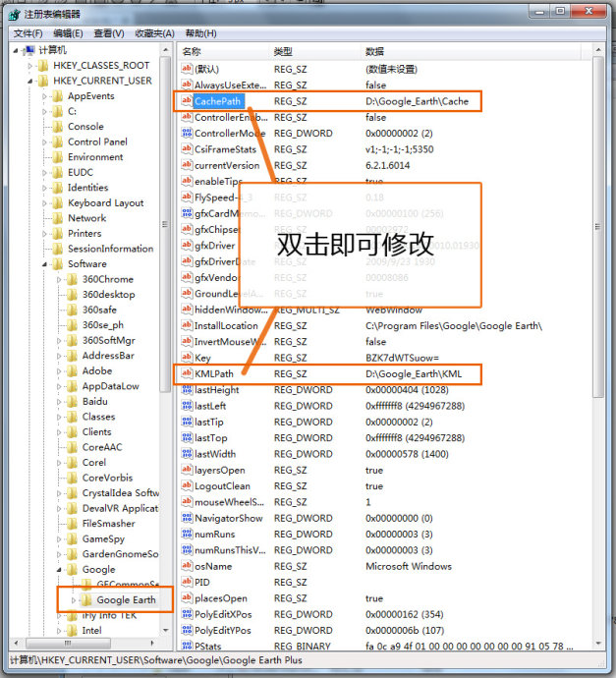Click the KMLPath string value icon
The height and width of the screenshot is (678, 616).
(x=187, y=374)
